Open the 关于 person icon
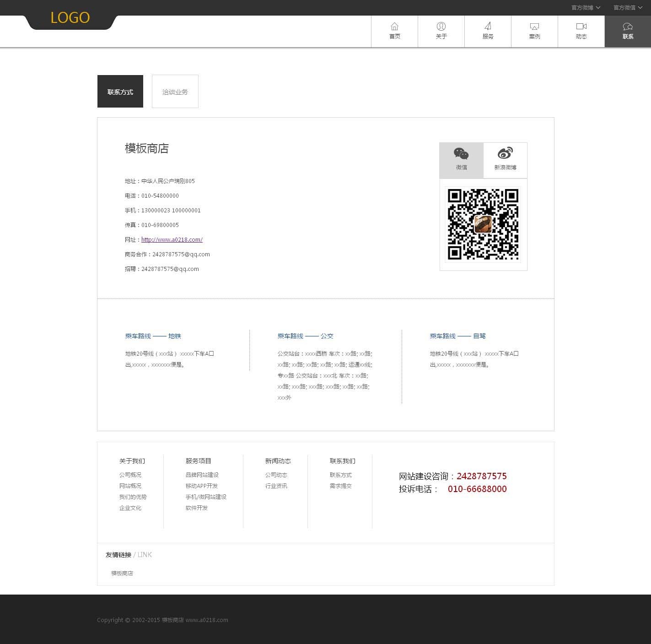The height and width of the screenshot is (644, 651). click(x=441, y=27)
